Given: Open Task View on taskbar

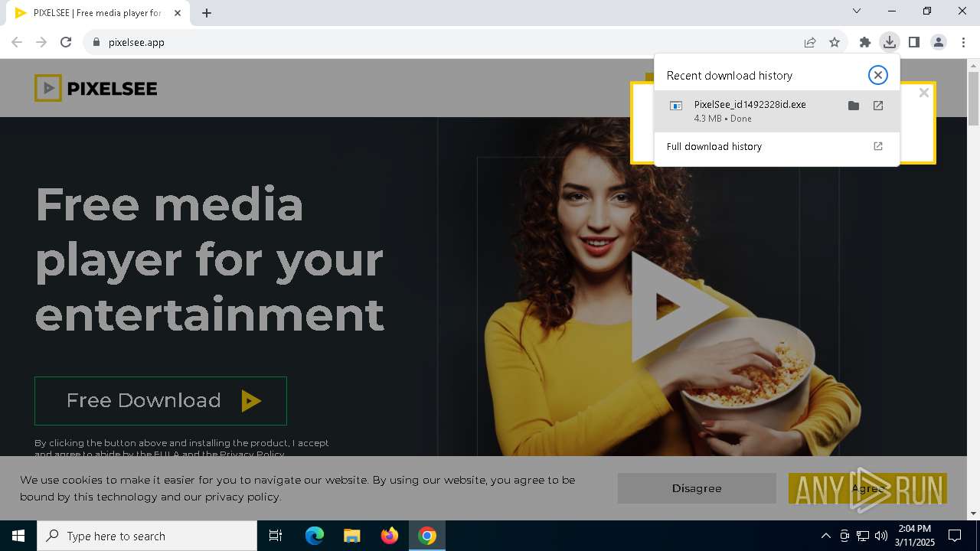Looking at the screenshot, I should click(276, 536).
